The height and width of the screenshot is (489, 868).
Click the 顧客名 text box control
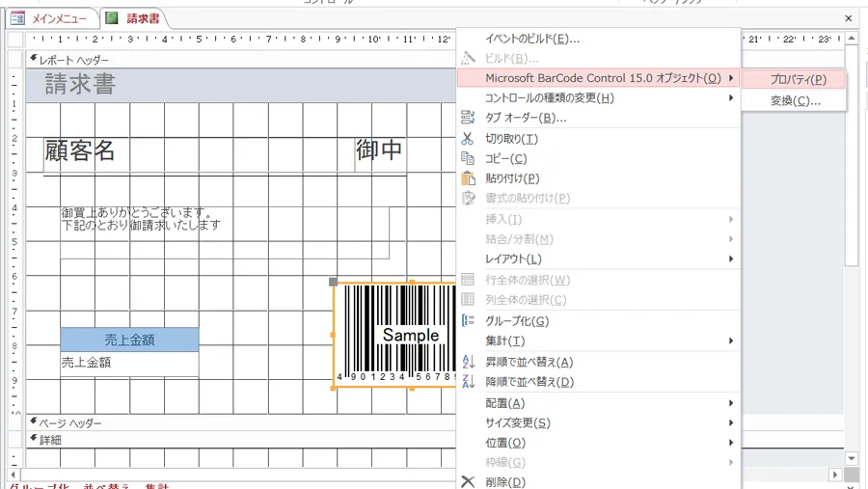80,151
